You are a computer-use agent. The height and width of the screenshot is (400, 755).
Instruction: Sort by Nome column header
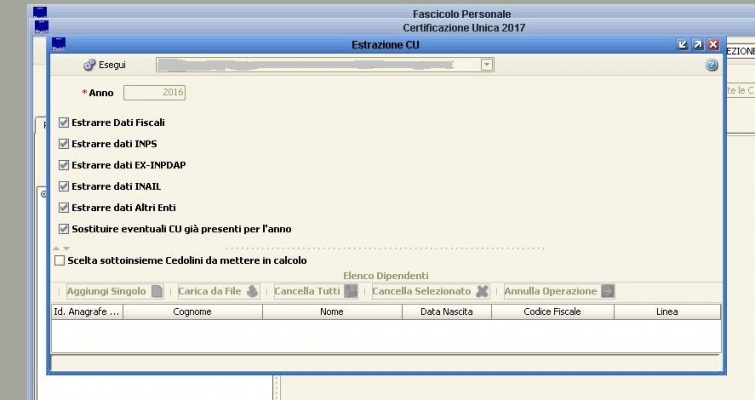click(x=332, y=312)
